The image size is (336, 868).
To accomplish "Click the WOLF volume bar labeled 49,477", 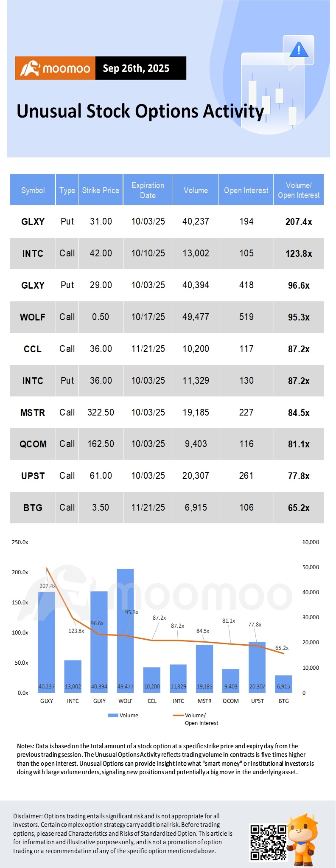I will (x=125, y=628).
